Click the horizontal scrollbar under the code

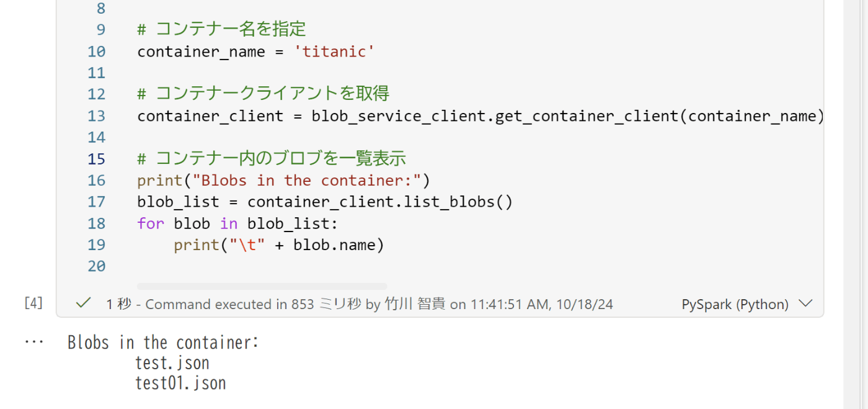(262, 287)
